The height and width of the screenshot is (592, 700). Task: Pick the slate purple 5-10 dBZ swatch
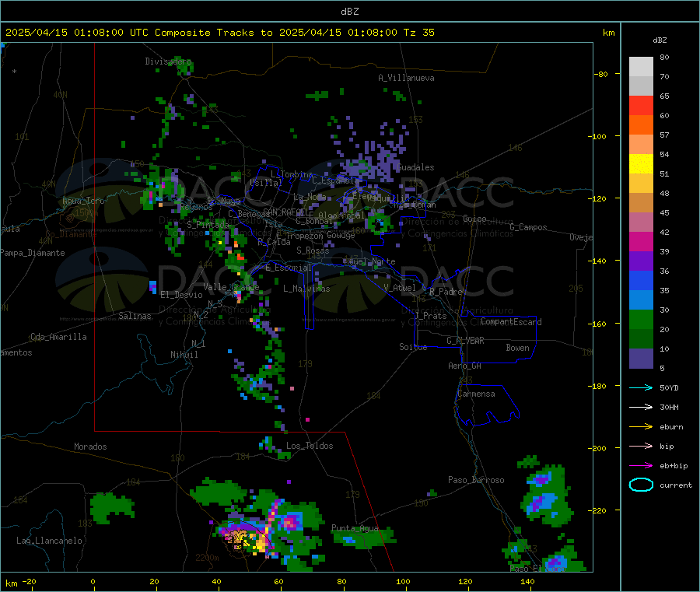[641, 358]
